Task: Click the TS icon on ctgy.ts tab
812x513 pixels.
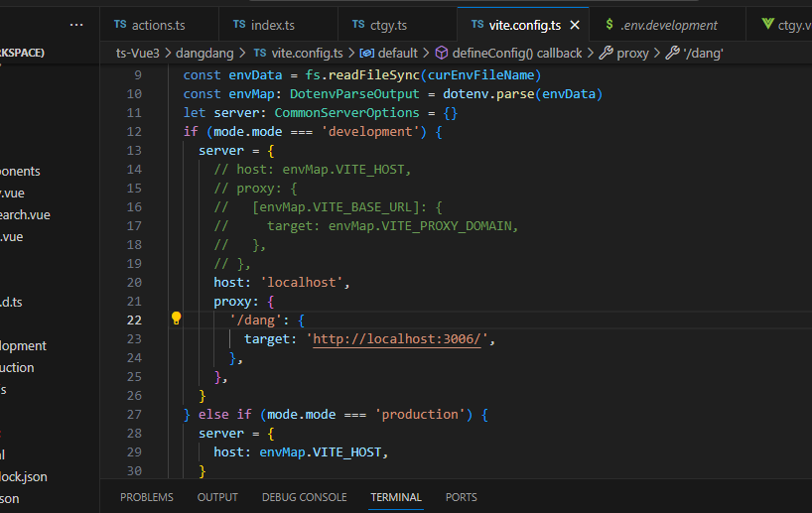Action: point(358,25)
